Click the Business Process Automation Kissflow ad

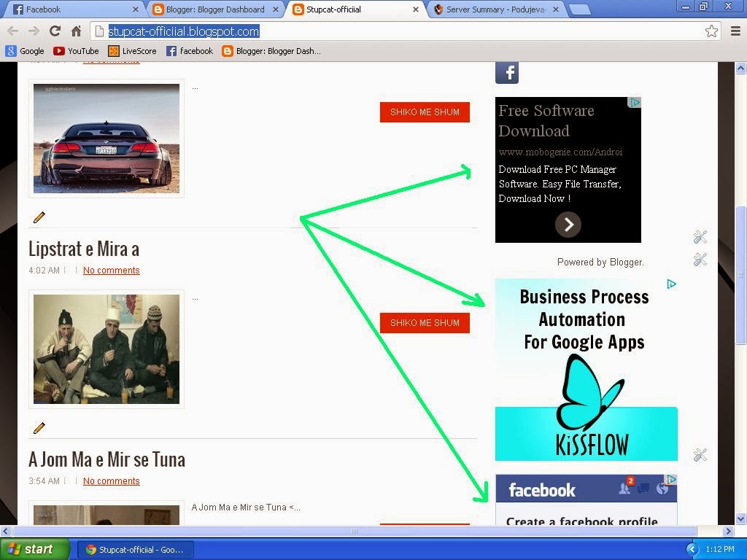point(586,370)
